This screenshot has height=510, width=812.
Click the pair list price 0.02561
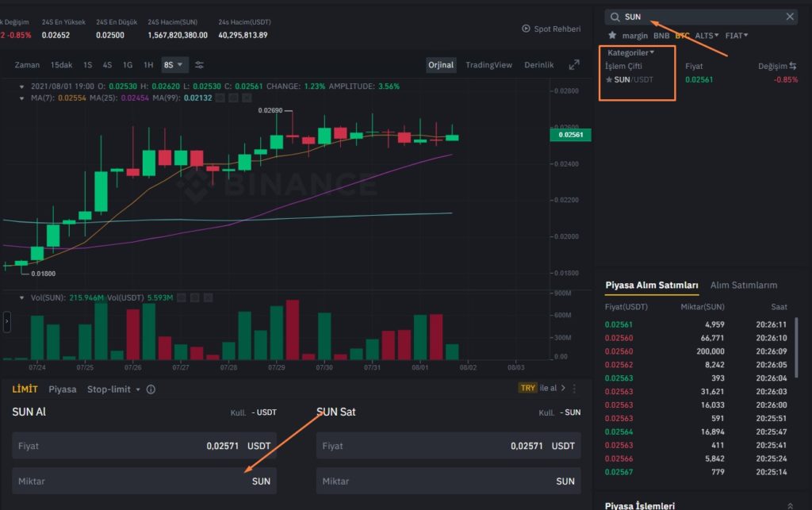(699, 80)
